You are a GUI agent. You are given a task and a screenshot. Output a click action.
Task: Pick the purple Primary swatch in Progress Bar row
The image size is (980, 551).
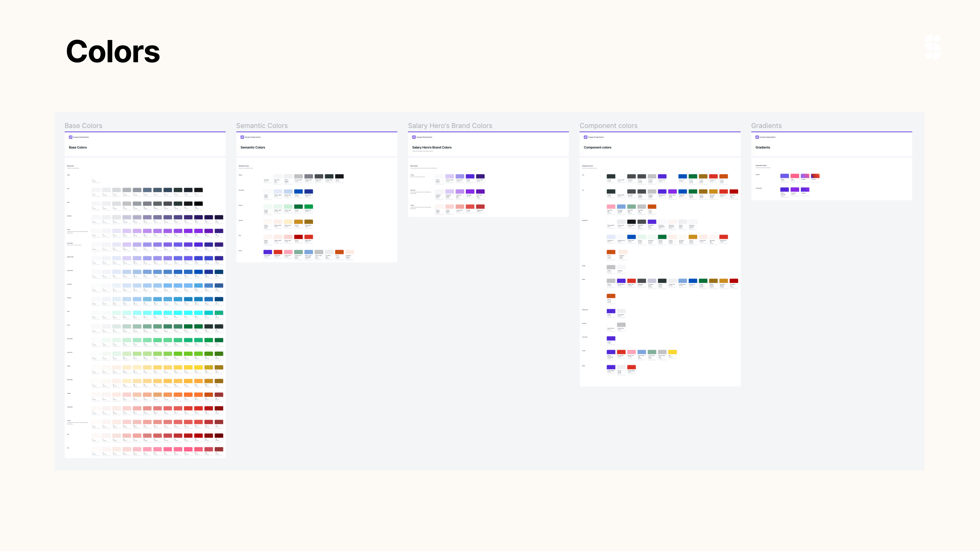pos(611,311)
